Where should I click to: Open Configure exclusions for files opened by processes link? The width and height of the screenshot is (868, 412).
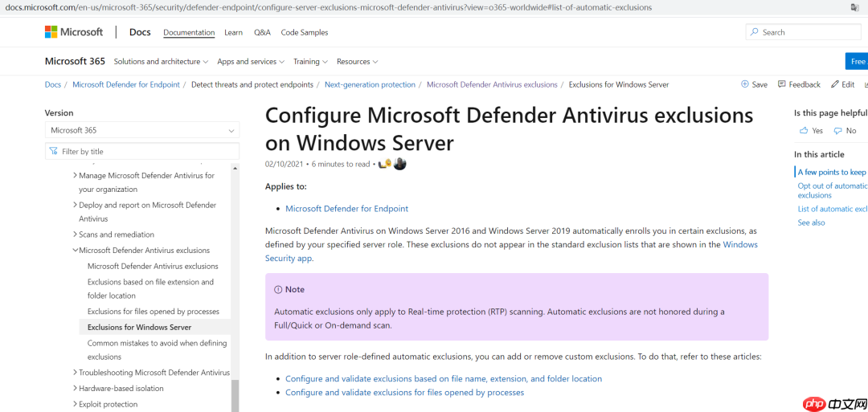(x=404, y=393)
